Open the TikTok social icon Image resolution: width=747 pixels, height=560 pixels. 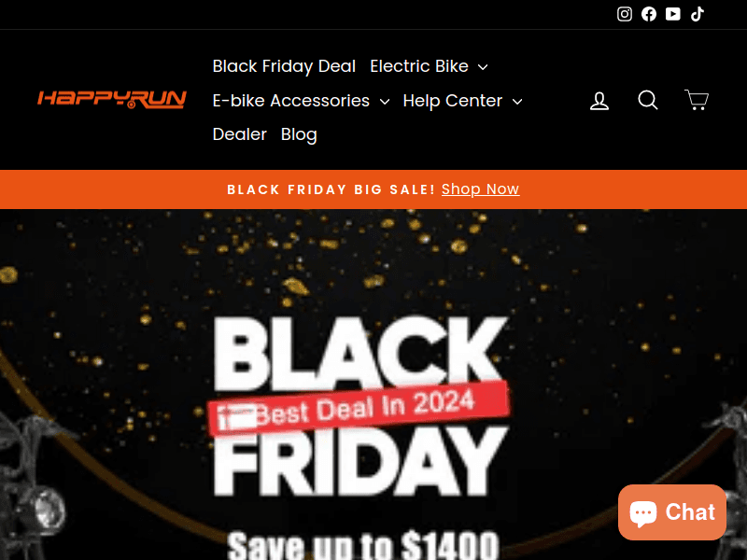pyautogui.click(x=698, y=14)
